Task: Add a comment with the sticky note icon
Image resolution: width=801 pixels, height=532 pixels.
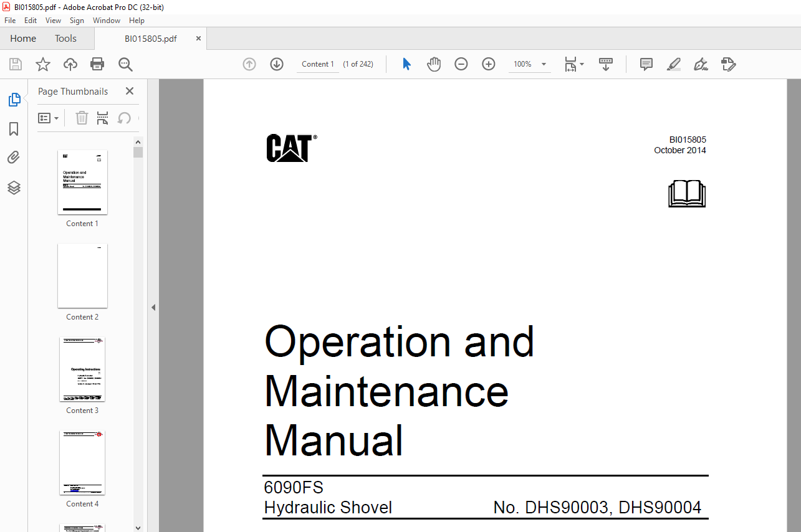Action: tap(646, 64)
